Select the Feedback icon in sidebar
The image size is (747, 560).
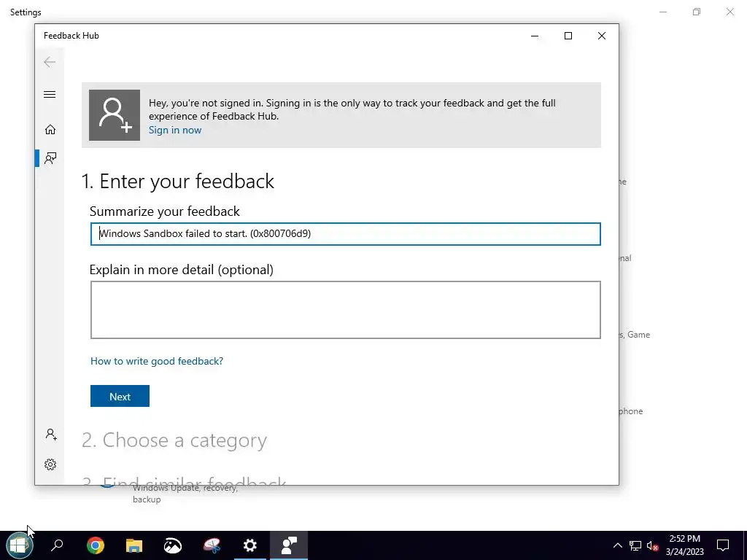tap(50, 158)
